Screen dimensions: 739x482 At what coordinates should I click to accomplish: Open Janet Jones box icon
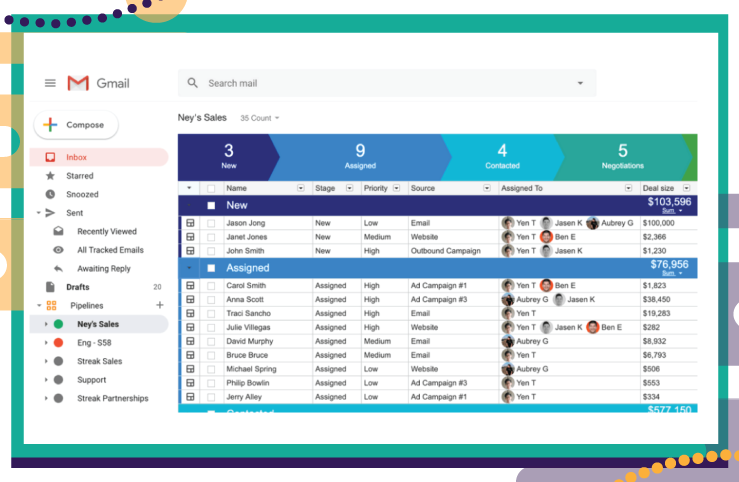(190, 237)
